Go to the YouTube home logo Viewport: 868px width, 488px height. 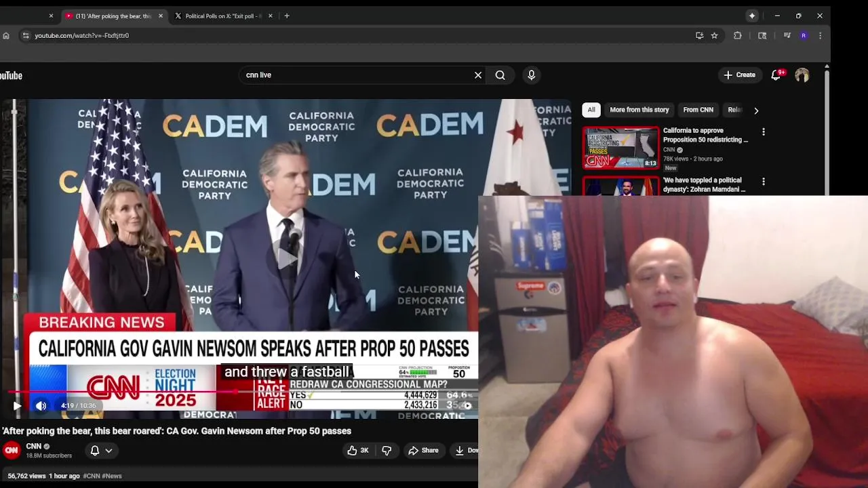coord(10,75)
